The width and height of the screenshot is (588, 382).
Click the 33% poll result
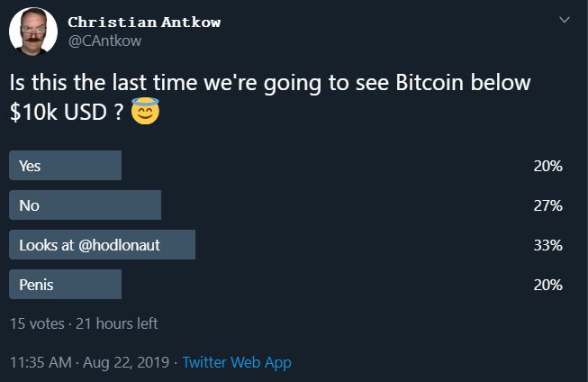(x=547, y=245)
